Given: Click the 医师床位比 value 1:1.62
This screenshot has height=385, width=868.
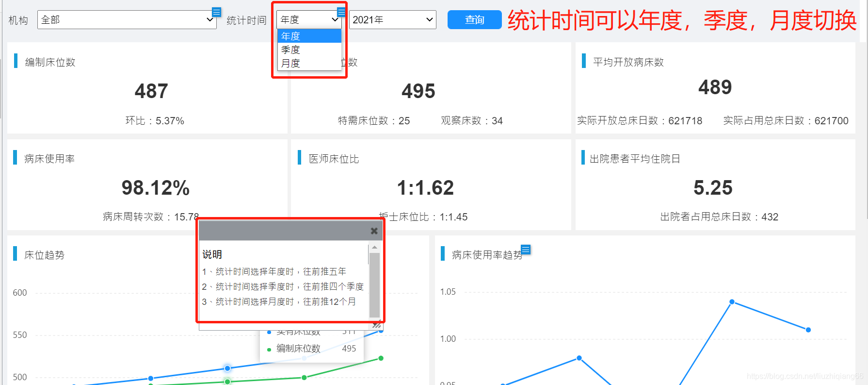Looking at the screenshot, I should coord(425,188).
